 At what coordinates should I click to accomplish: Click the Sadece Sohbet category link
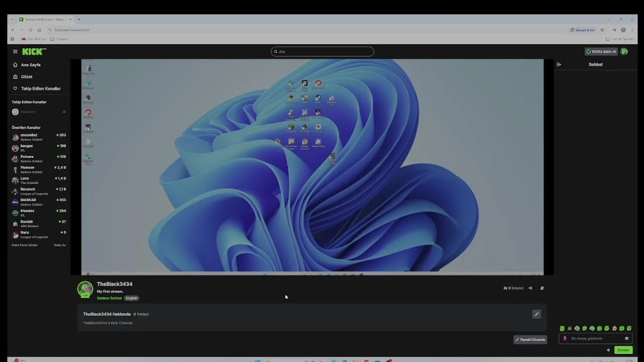(109, 298)
